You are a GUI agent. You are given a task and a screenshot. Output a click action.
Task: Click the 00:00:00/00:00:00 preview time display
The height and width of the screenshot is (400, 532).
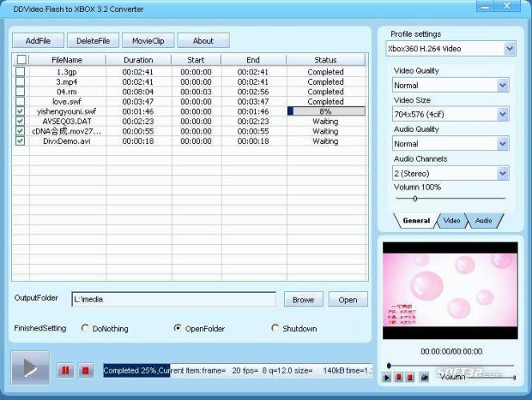[451, 351]
